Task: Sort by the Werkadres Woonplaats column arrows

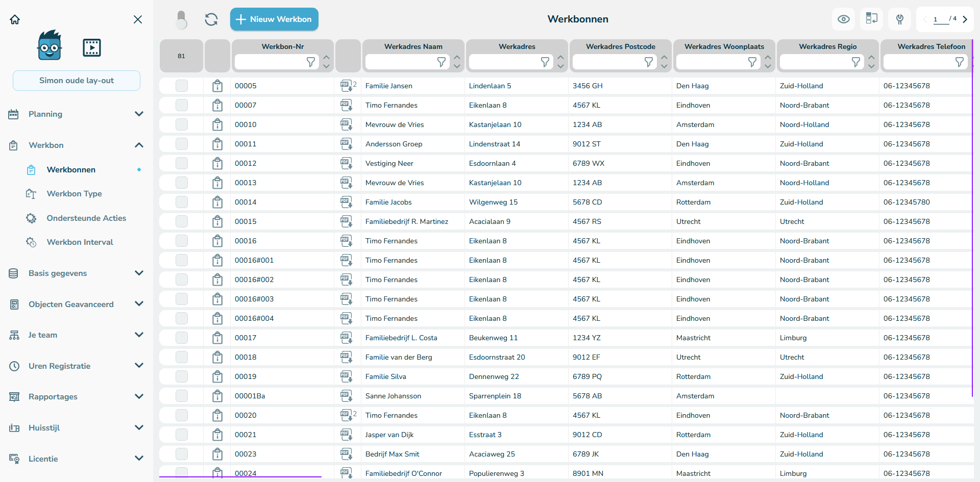Action: click(768, 62)
